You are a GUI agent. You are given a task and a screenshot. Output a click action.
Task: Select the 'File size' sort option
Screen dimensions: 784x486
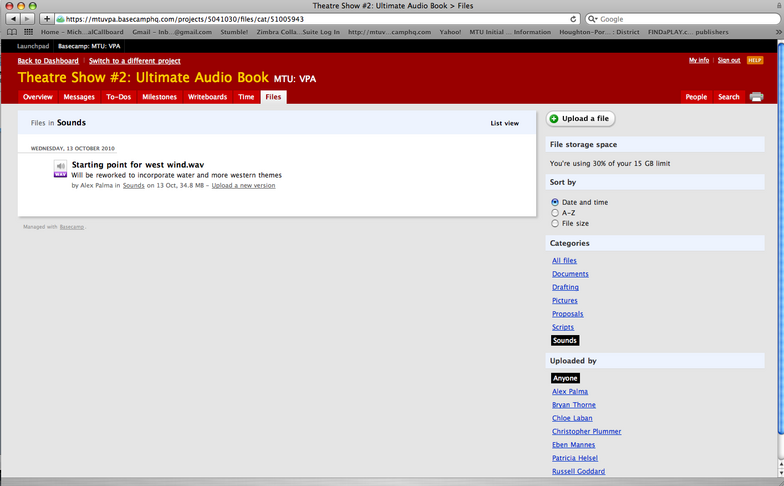(555, 223)
